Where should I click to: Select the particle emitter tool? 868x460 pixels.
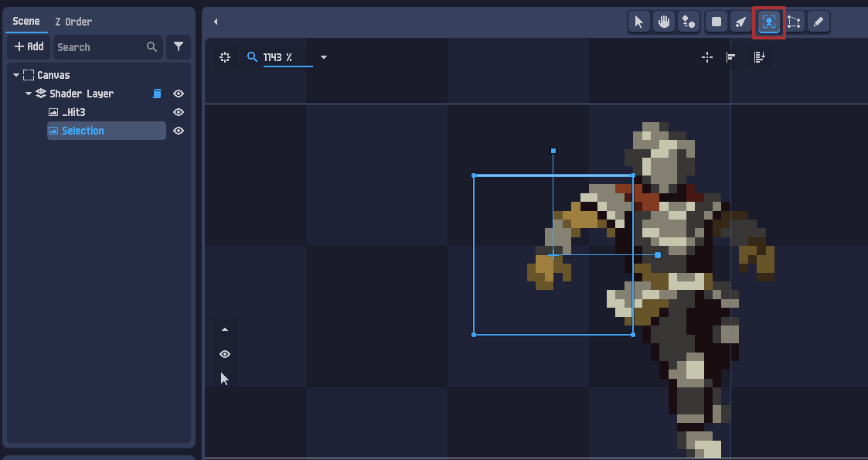coord(741,22)
